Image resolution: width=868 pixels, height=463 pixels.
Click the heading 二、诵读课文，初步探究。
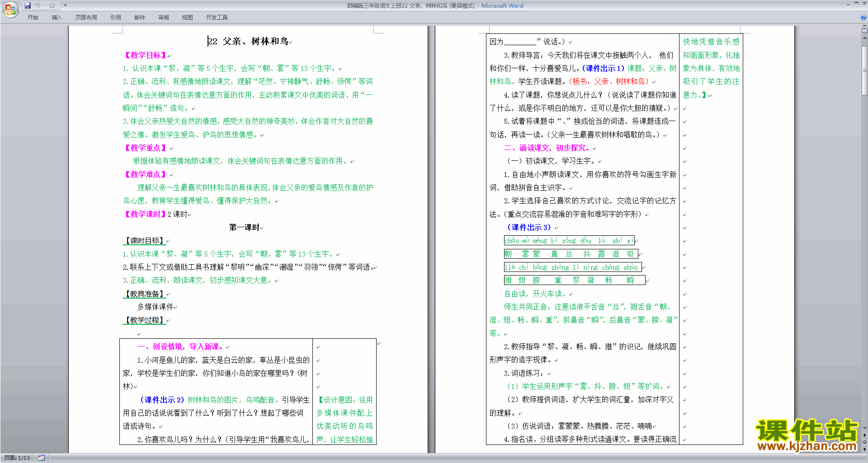pyautogui.click(x=547, y=148)
